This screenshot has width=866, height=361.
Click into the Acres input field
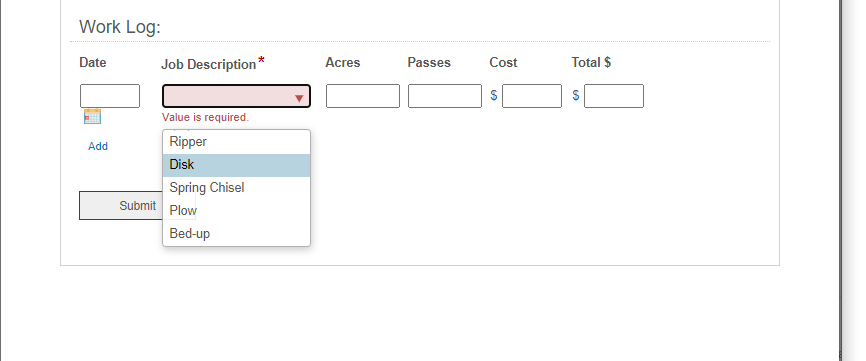click(363, 96)
